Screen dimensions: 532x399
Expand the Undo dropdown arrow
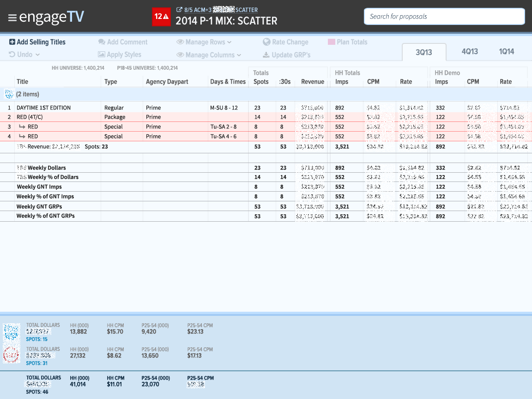pos(38,54)
